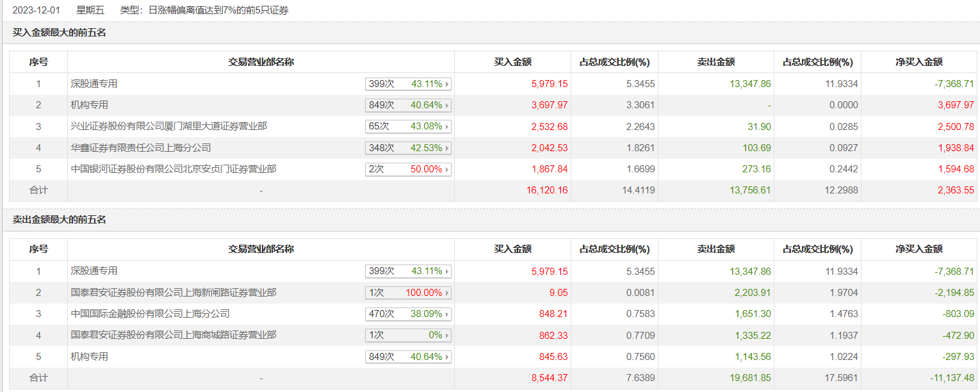
Task: Open 国泰君安上海商城路证券营业部 link
Action: point(174,335)
